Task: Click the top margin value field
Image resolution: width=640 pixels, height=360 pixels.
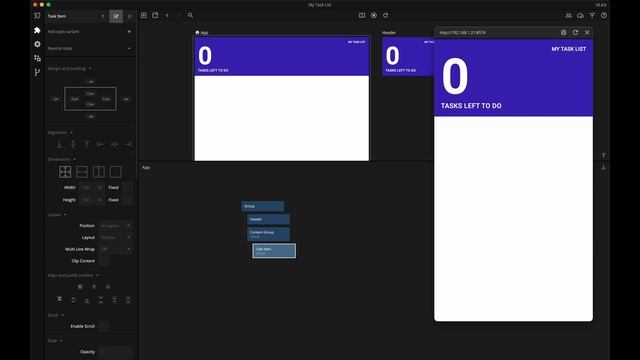Action: click(90, 82)
